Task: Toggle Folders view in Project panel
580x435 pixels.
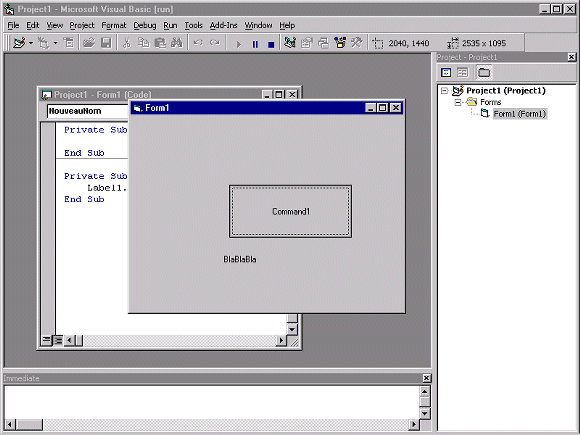Action: click(x=483, y=72)
